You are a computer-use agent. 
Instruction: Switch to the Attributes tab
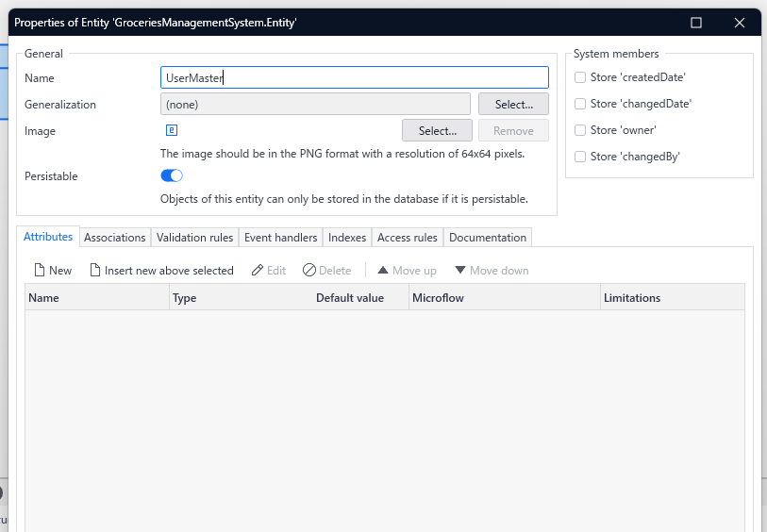pyautogui.click(x=48, y=237)
